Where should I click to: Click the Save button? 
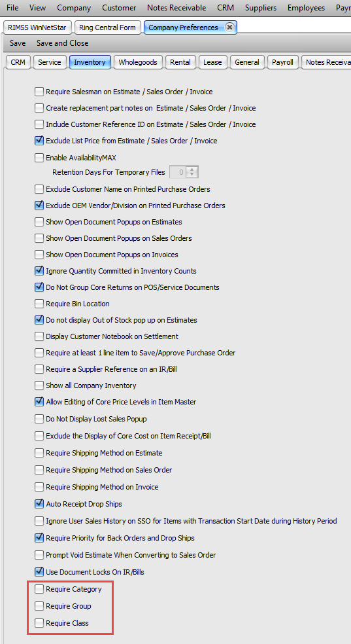click(18, 43)
